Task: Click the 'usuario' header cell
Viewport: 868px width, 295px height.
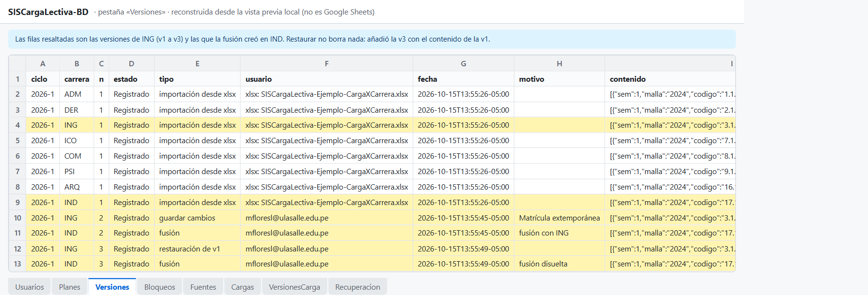Action: pos(327,79)
